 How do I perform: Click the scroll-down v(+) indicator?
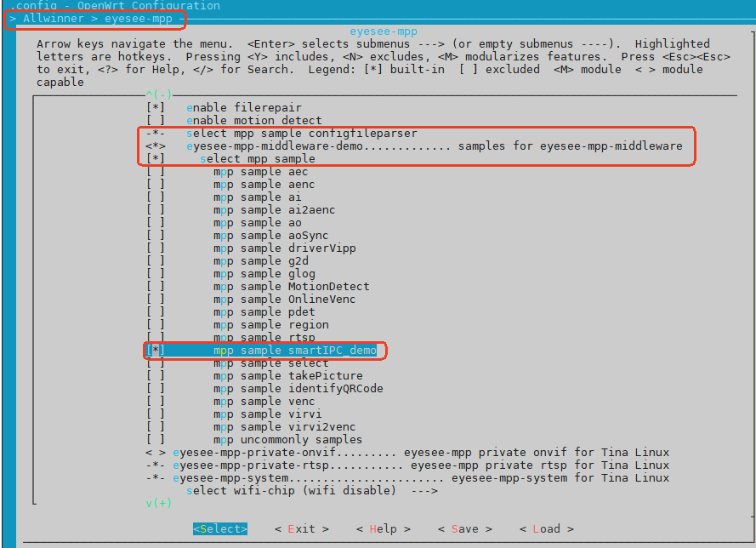point(158,504)
